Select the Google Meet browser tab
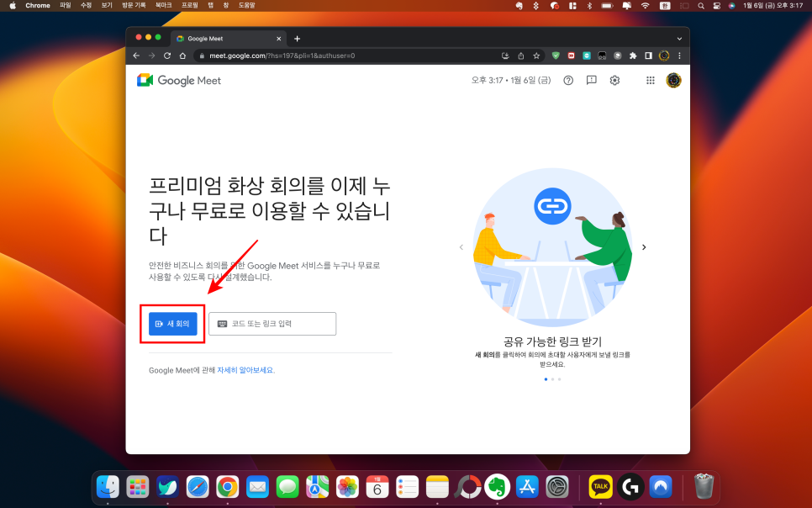The width and height of the screenshot is (812, 508). pyautogui.click(x=229, y=39)
